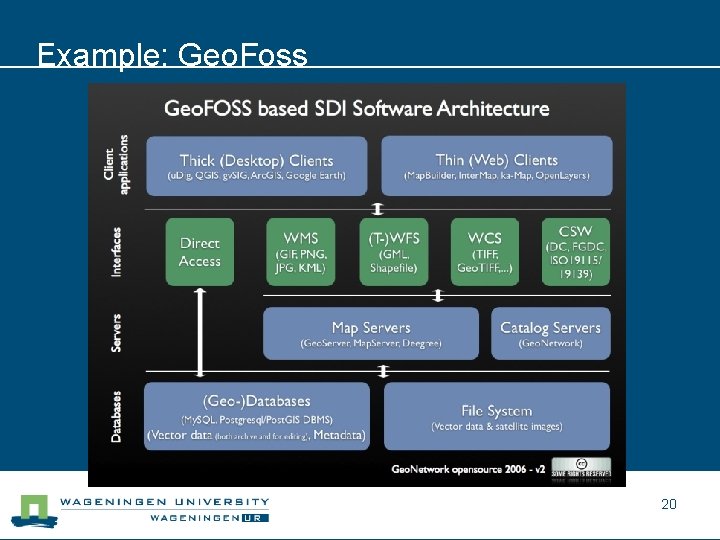Select the 'File System' box
720x540 pixels.
[x=497, y=416]
